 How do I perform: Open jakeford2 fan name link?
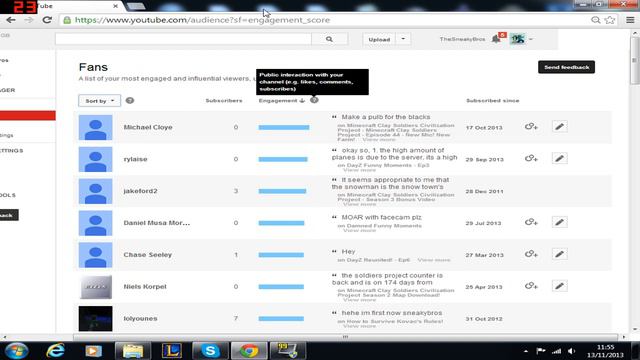pos(140,191)
